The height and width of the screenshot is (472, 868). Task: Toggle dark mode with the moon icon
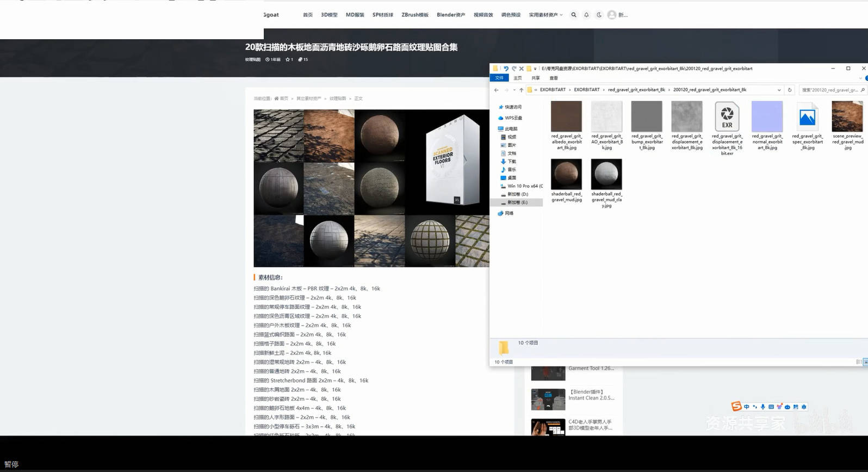[x=599, y=15]
